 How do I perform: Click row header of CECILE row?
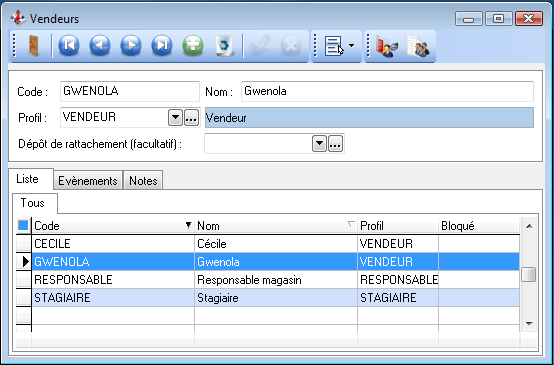[24, 244]
